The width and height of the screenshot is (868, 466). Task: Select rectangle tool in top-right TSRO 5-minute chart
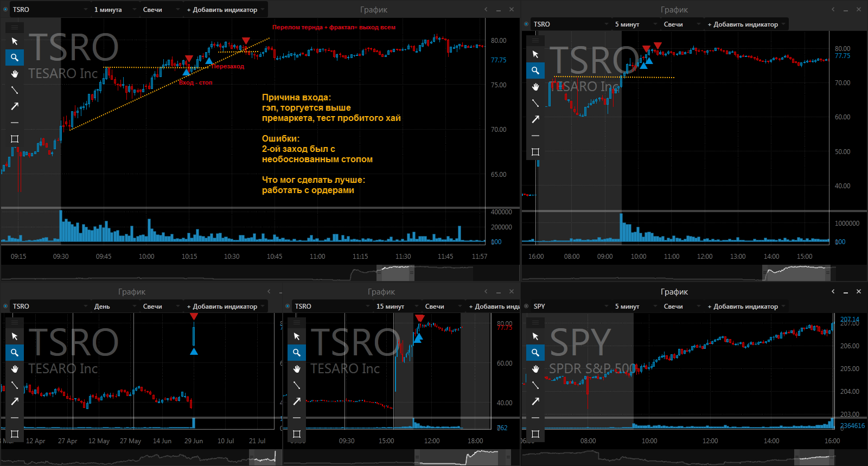[x=535, y=152]
